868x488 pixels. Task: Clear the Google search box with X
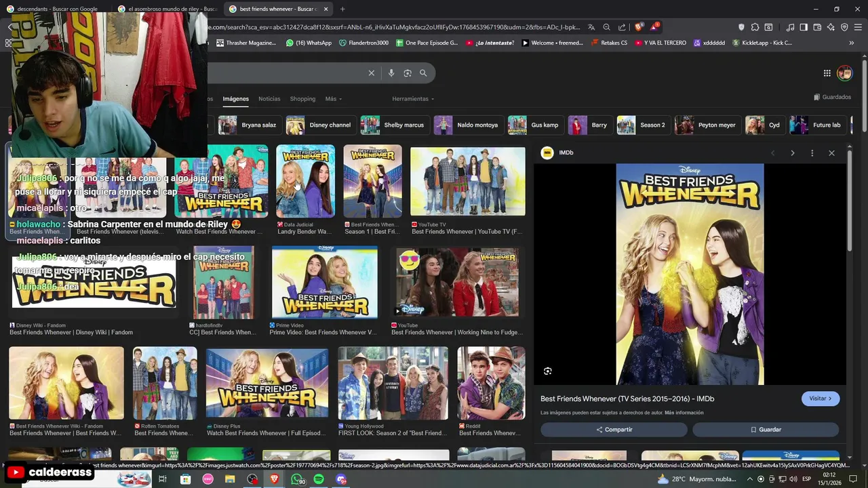pyautogui.click(x=371, y=73)
